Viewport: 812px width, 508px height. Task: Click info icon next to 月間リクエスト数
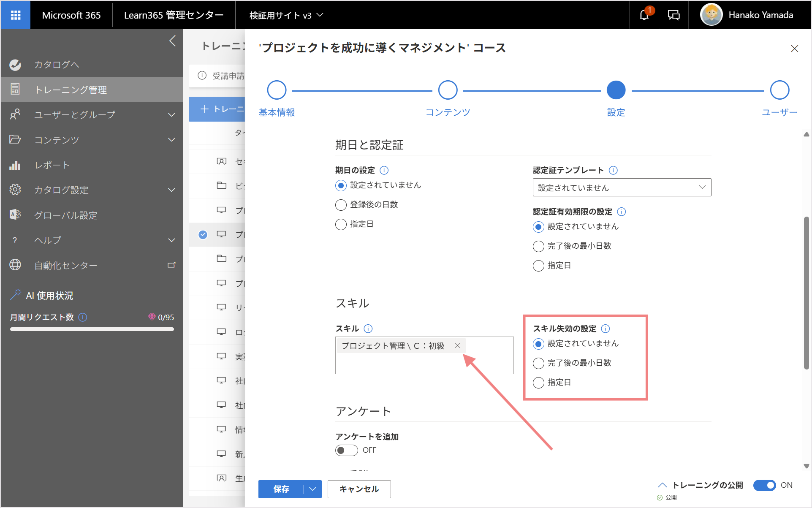[x=83, y=317]
